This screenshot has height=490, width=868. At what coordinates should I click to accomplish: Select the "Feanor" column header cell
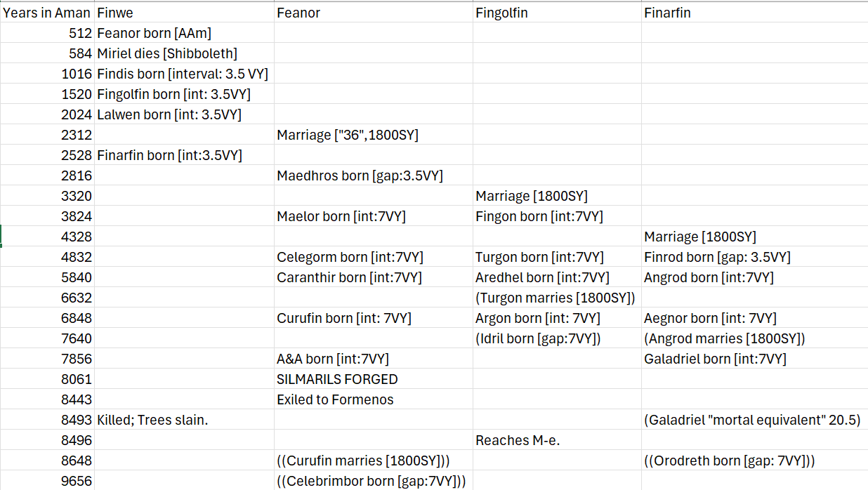click(x=374, y=13)
